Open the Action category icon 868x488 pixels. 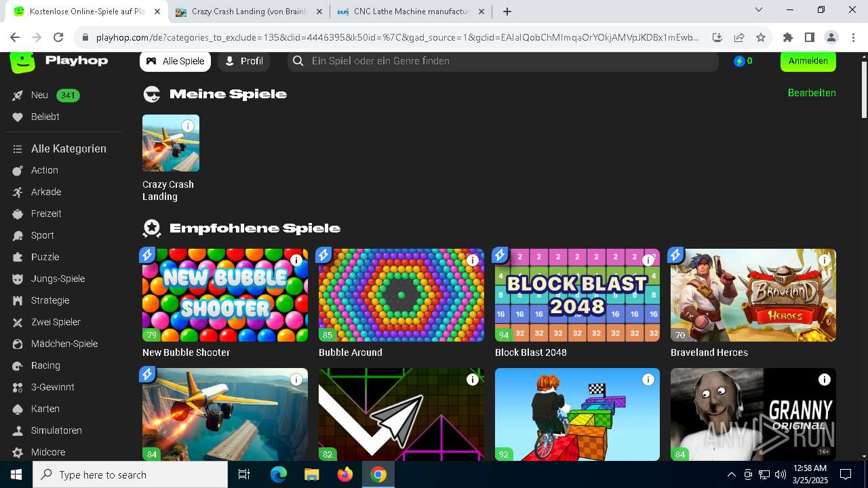click(x=18, y=171)
